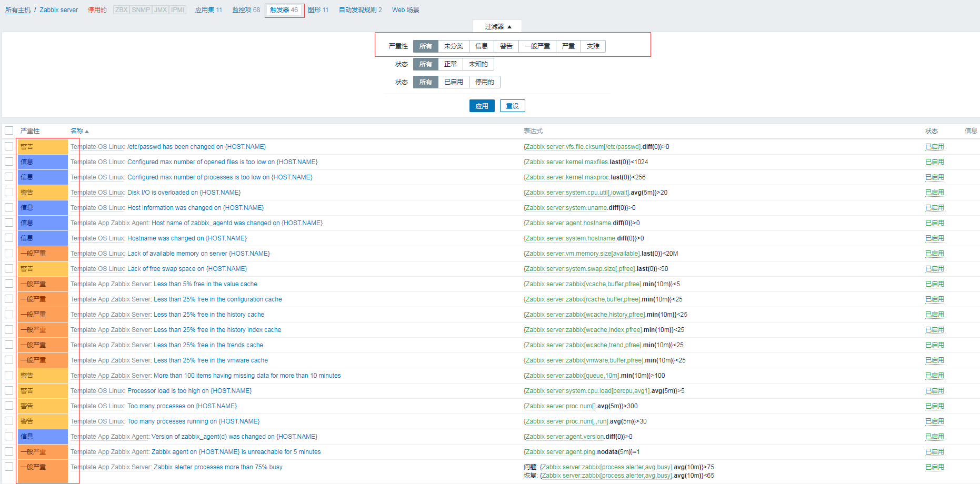980x484 pixels.
Task: Check the /etc/passwd has been changed trigger row
Action: tap(9, 146)
